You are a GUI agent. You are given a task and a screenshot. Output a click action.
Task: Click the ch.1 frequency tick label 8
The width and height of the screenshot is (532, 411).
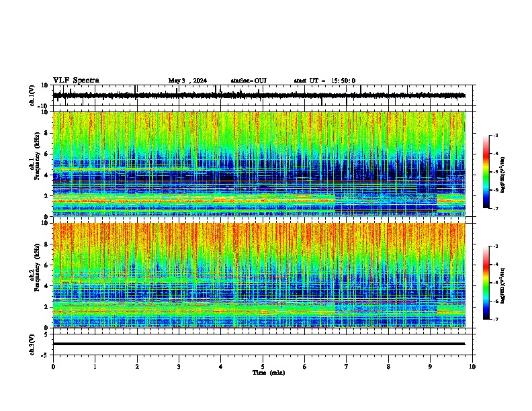[46, 133]
